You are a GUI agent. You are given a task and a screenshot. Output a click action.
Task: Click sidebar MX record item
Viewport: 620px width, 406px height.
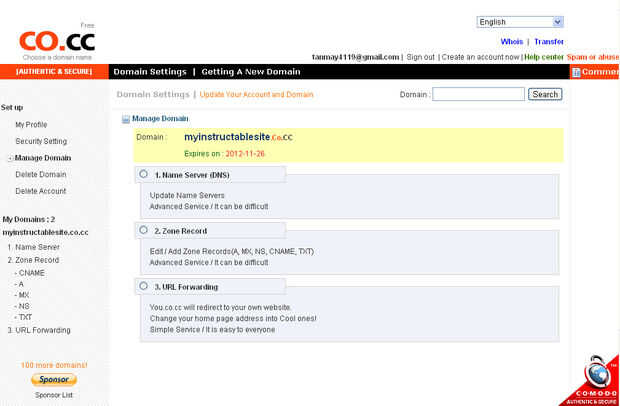(x=22, y=295)
